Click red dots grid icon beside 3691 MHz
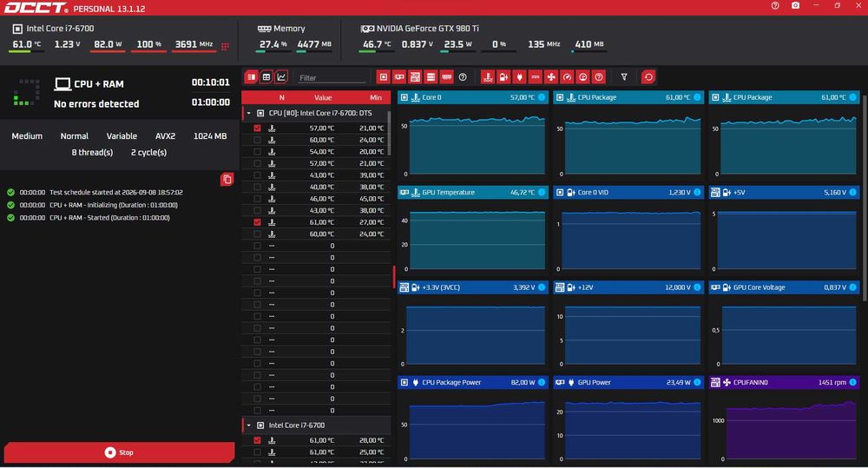This screenshot has height=468, width=868. [x=225, y=46]
